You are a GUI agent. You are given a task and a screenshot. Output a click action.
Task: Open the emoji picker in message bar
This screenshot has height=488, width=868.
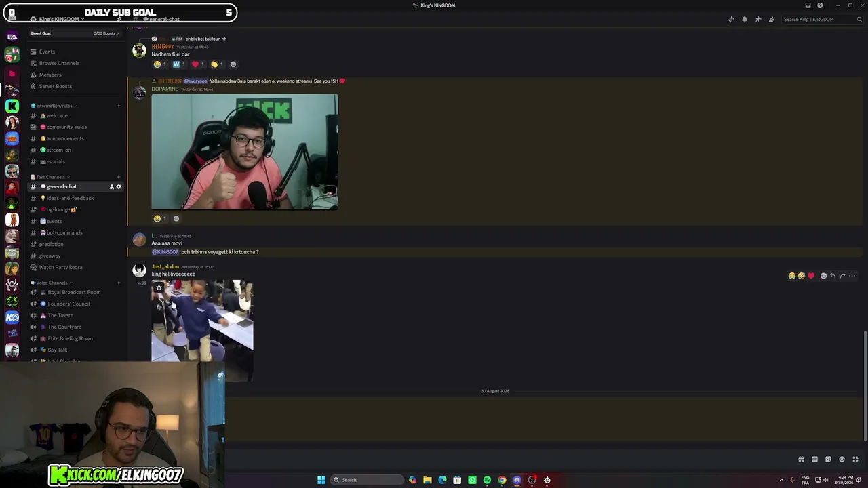842,460
